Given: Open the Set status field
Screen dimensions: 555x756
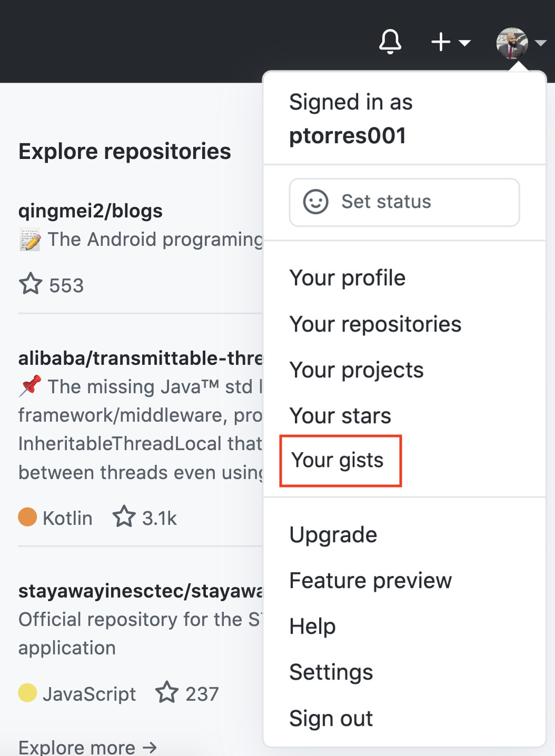Looking at the screenshot, I should click(404, 202).
